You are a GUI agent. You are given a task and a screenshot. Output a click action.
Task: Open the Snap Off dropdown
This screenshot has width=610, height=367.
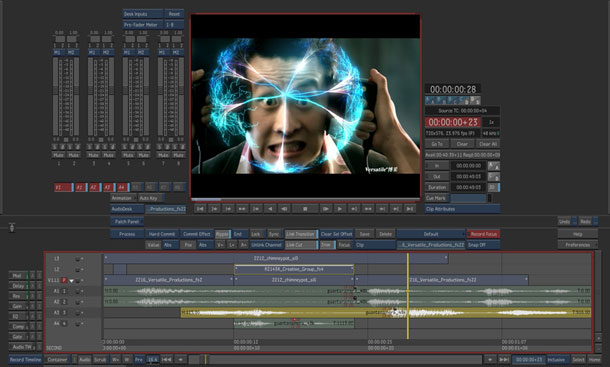pos(483,245)
